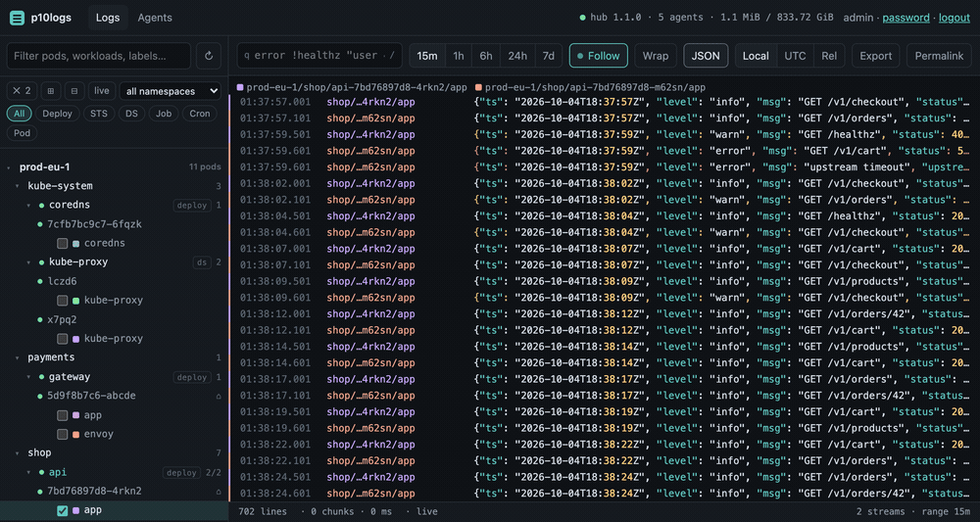Clear the 2 selected streams (× 2)
The image size is (980, 522).
click(22, 91)
